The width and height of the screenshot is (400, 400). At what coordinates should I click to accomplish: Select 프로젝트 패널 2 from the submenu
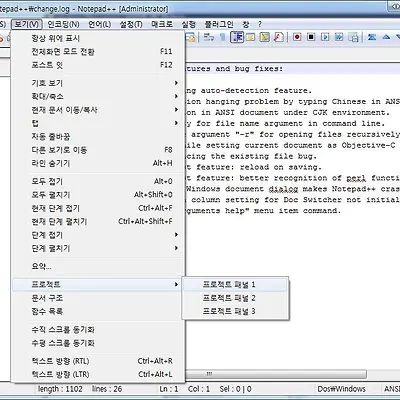[x=235, y=298]
